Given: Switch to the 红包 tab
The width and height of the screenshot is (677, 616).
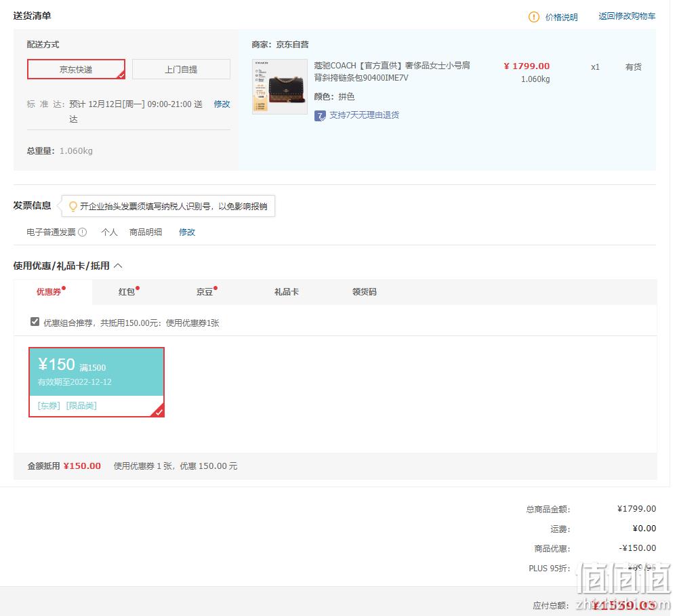Looking at the screenshot, I should [127, 292].
